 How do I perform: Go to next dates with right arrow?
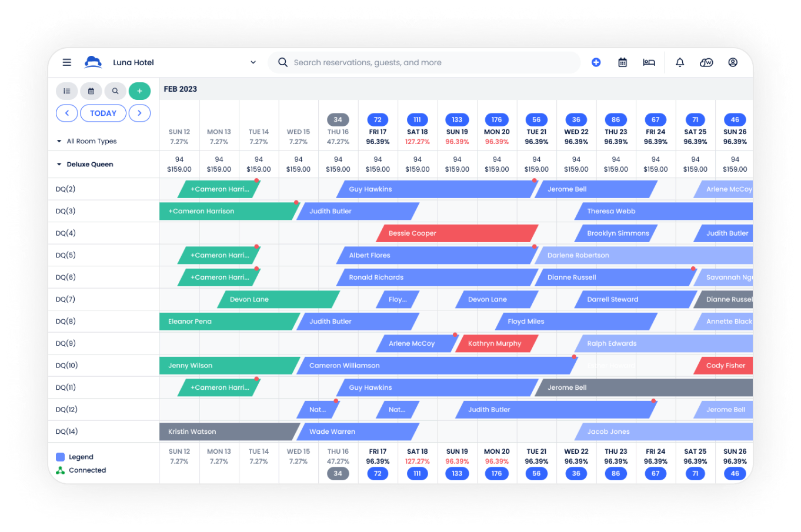coord(139,113)
